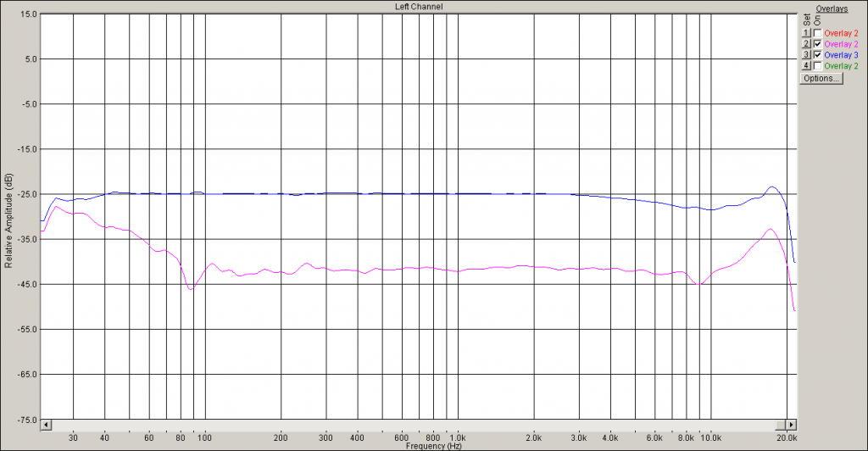Enable the green overlay checkbox in row 4
868x451 pixels.
pos(817,66)
